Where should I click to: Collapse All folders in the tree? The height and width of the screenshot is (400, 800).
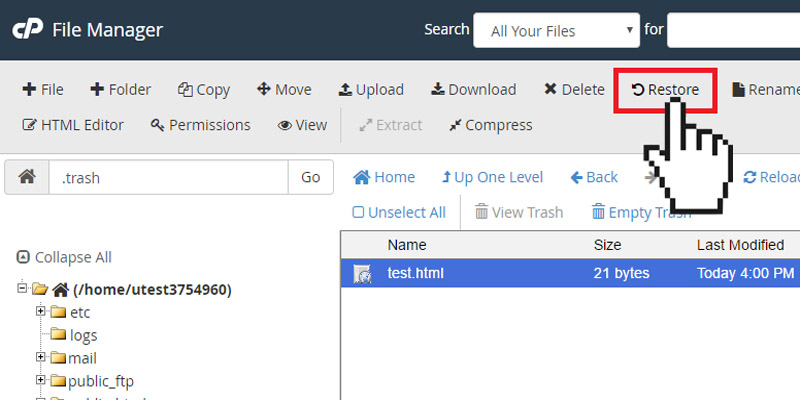click(x=64, y=257)
